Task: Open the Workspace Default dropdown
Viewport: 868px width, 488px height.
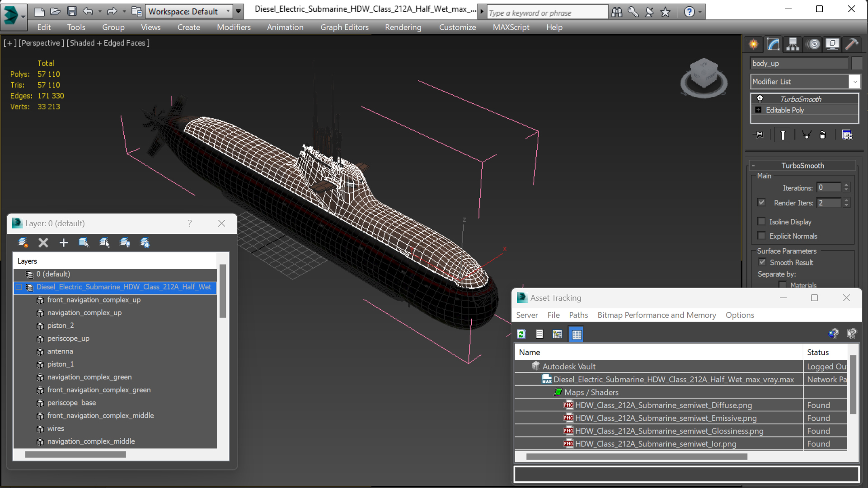Action: coord(228,11)
